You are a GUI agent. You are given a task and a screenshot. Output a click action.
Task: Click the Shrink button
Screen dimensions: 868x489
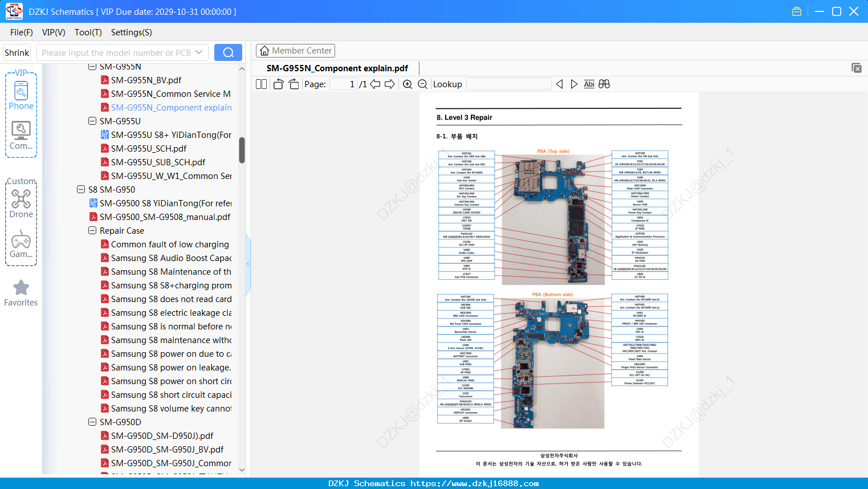coord(17,52)
